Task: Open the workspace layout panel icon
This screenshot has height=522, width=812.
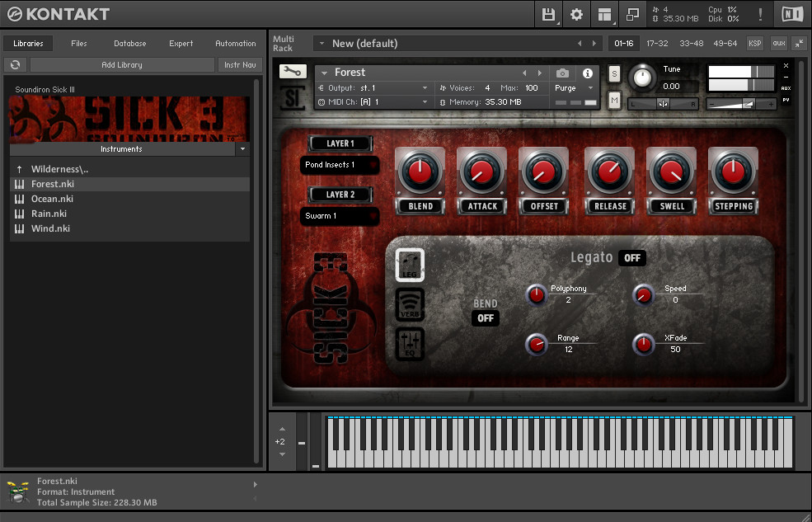Action: (604, 14)
